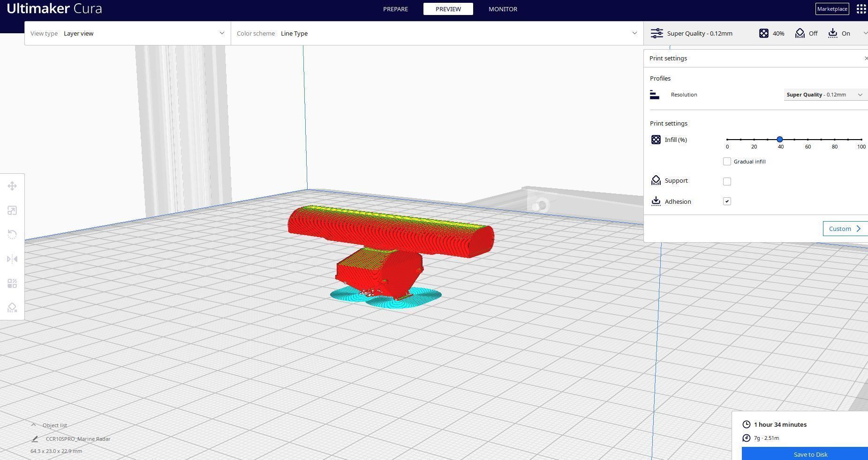Click Save to Disk
This screenshot has height=460, width=868.
[x=805, y=454]
